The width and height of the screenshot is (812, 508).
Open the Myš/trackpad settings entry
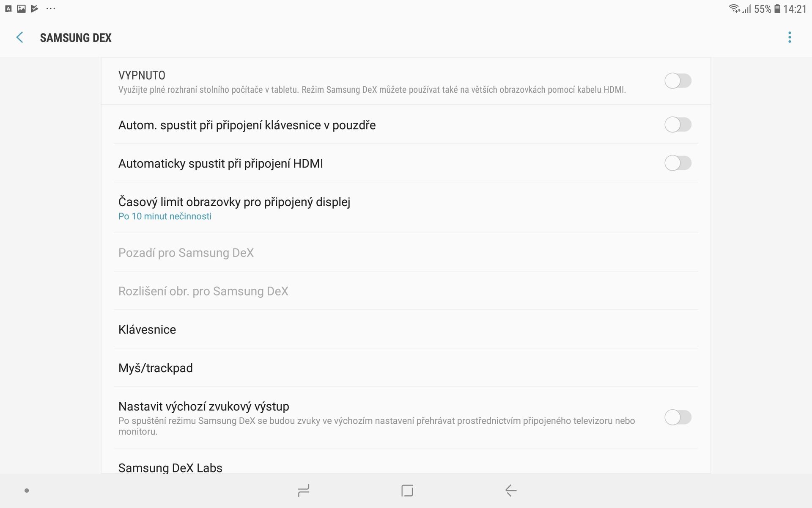coord(155,367)
